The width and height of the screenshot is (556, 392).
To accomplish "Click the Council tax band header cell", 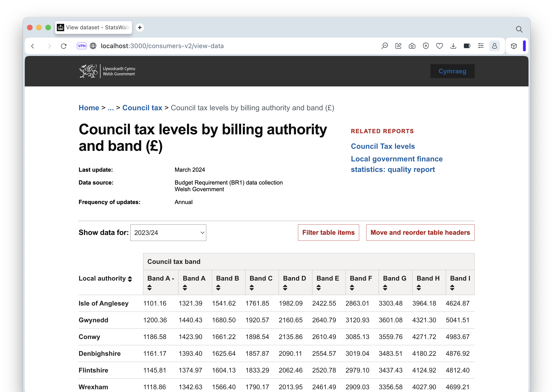I will [308, 262].
